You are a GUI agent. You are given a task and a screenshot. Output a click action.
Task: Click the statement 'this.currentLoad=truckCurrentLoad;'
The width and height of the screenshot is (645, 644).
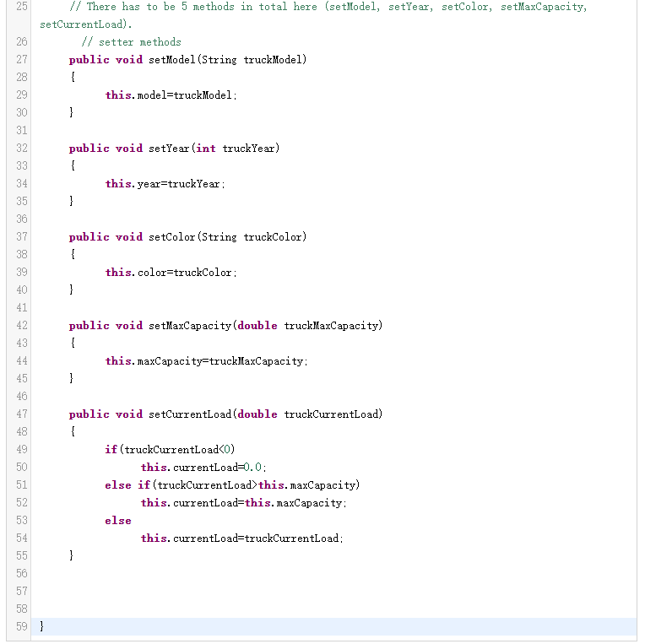[242, 538]
